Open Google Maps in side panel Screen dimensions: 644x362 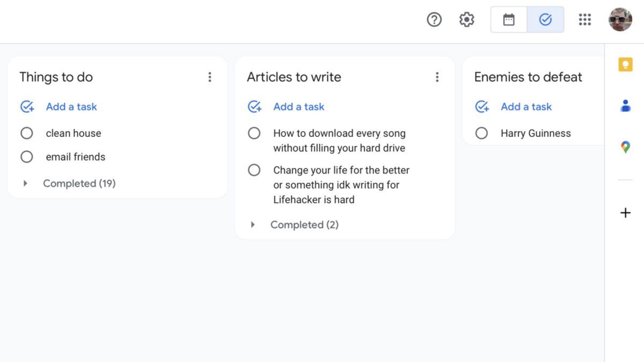click(625, 146)
